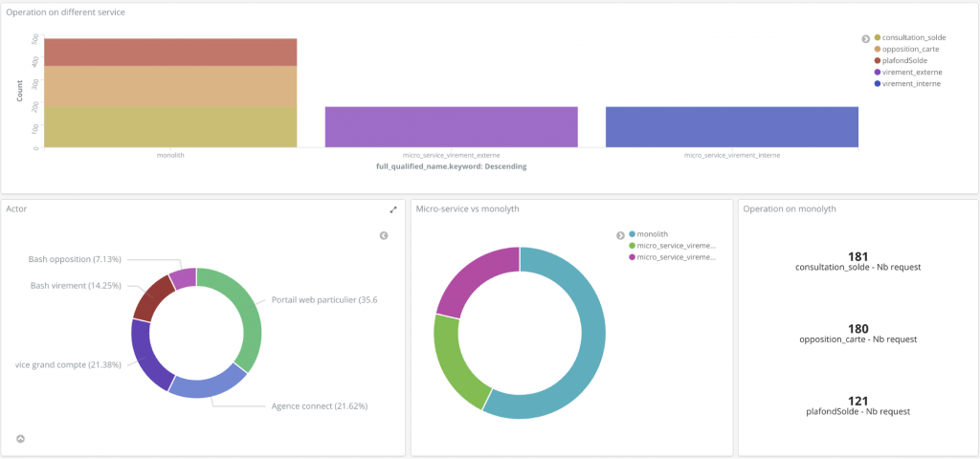Screen dimensions: 980x459
Task: Click the micro_service_virement_externe purple bar
Action: 451,126
